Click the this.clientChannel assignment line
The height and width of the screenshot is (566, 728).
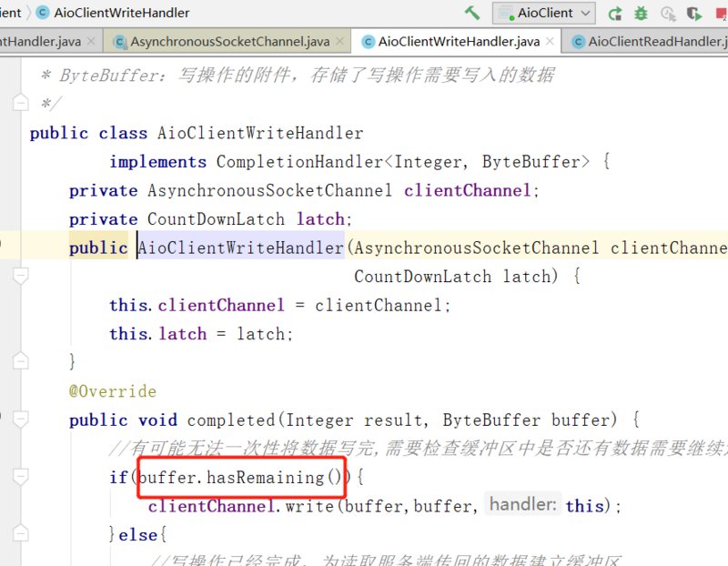[x=280, y=306]
